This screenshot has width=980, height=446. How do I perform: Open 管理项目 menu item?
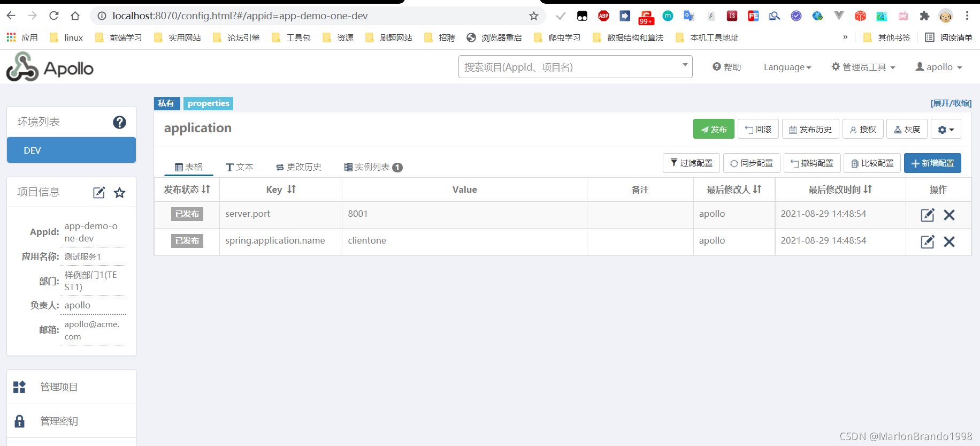[x=72, y=387]
